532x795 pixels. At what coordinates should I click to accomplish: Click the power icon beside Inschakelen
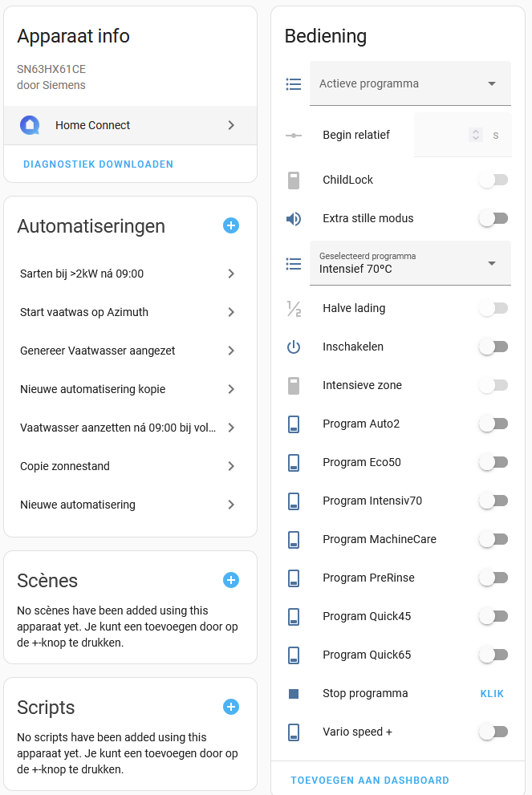(x=294, y=347)
